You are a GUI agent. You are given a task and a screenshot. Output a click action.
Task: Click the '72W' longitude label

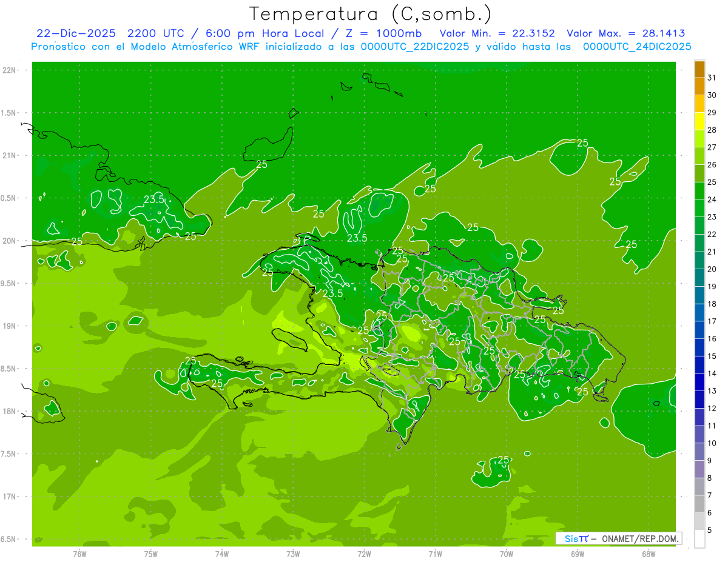point(364,554)
